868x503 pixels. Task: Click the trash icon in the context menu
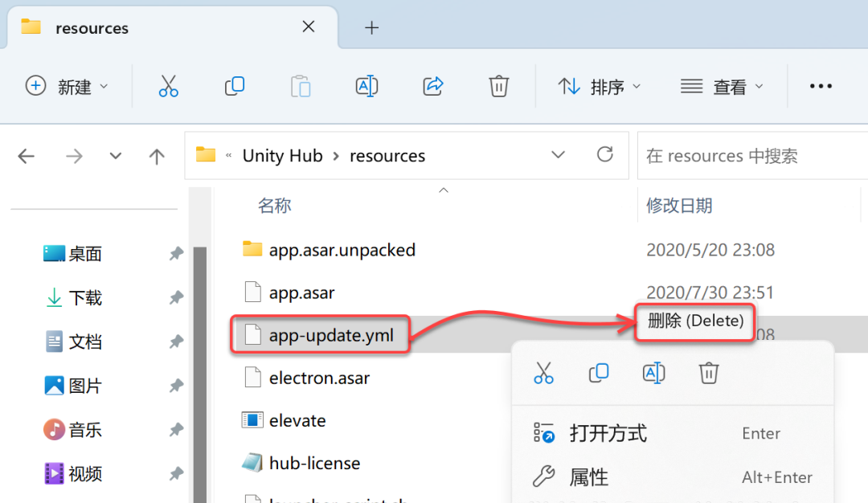click(x=708, y=372)
